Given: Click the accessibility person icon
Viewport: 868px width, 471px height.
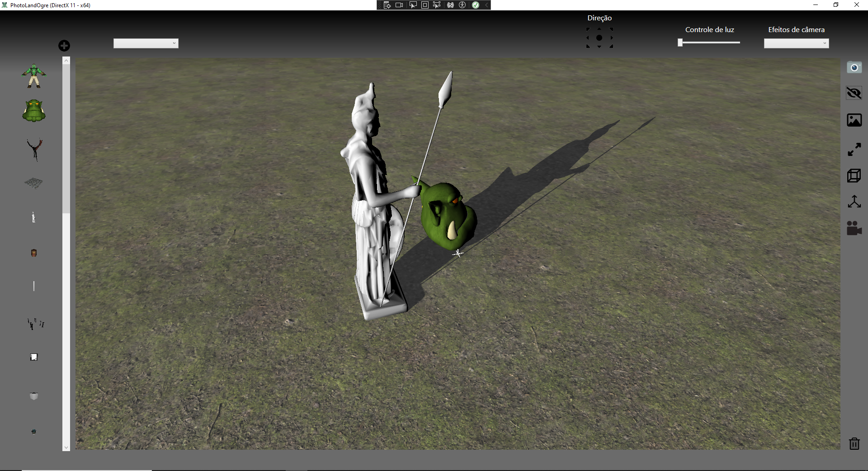Looking at the screenshot, I should [462, 5].
